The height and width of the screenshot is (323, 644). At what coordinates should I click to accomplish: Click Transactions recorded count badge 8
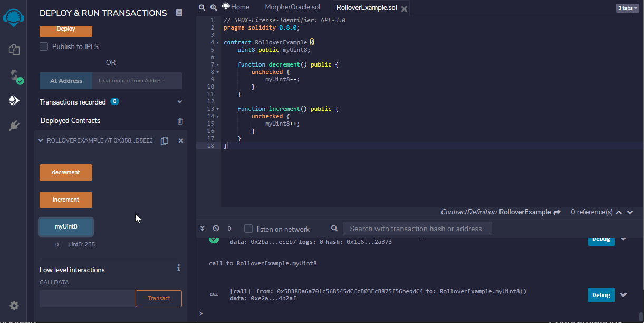(114, 101)
